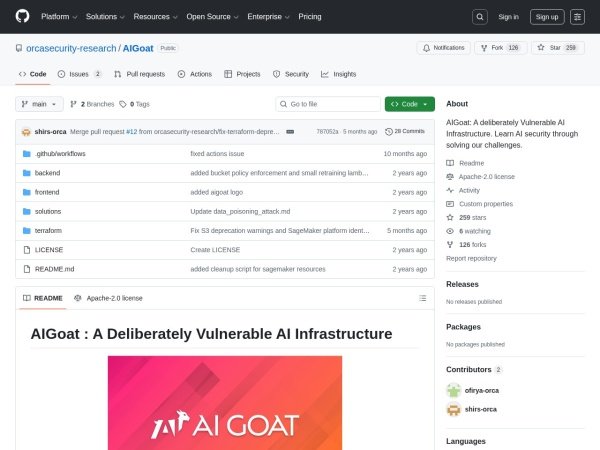The height and width of the screenshot is (450, 600).
Task: Switch to the Actions tab
Action: click(x=195, y=74)
